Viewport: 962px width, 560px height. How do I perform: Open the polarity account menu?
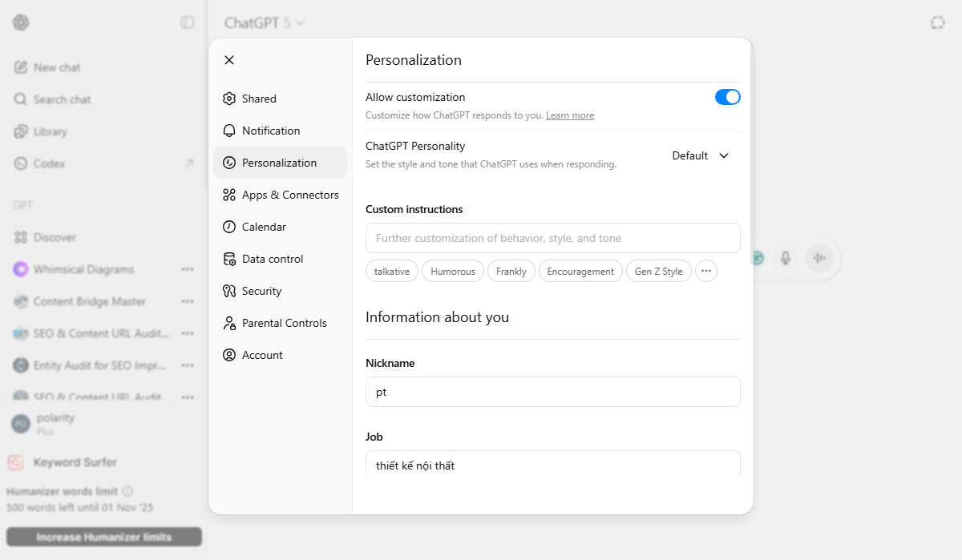(56, 424)
